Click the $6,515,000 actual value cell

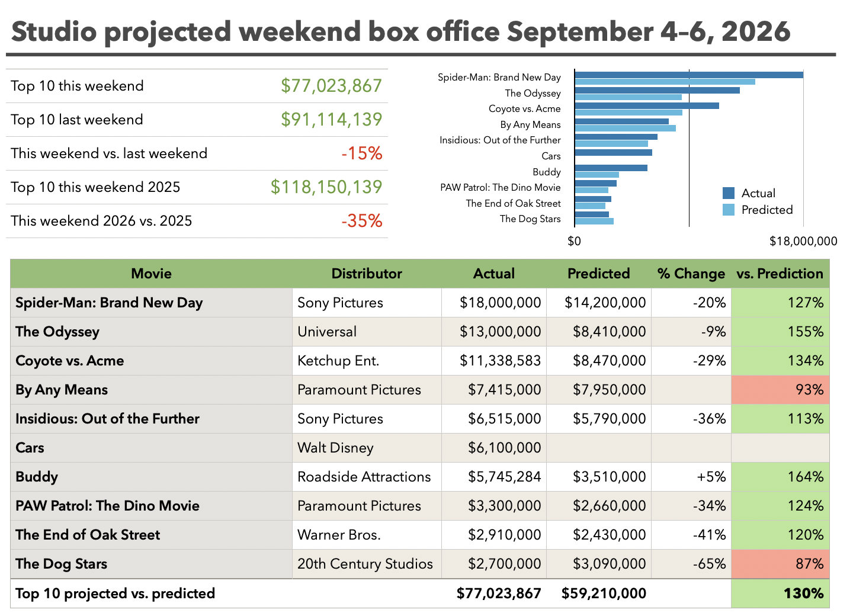pyautogui.click(x=494, y=419)
